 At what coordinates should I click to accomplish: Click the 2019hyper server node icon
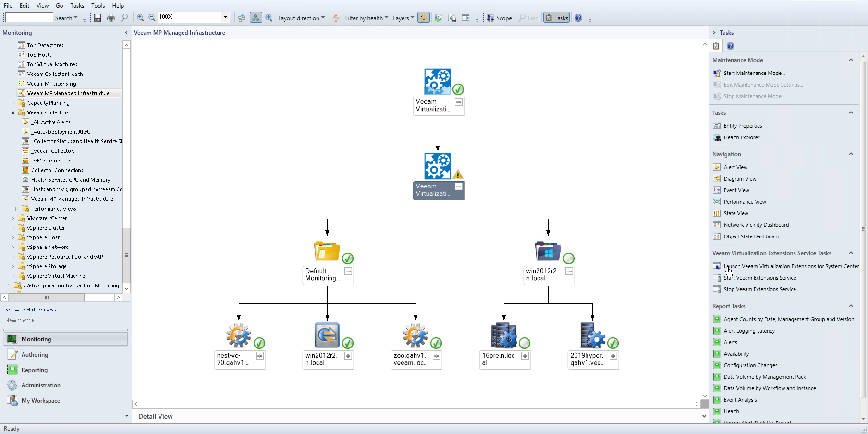(592, 335)
